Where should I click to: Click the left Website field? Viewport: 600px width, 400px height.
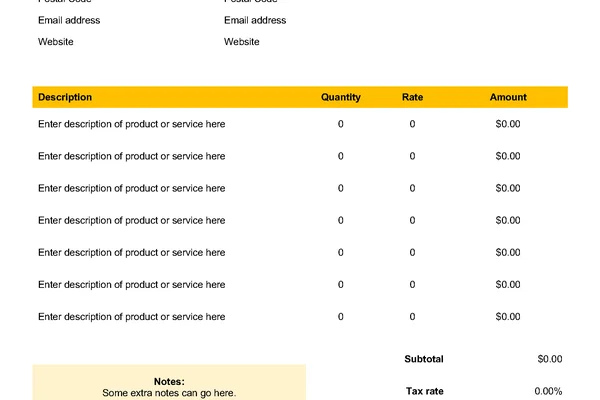click(56, 42)
